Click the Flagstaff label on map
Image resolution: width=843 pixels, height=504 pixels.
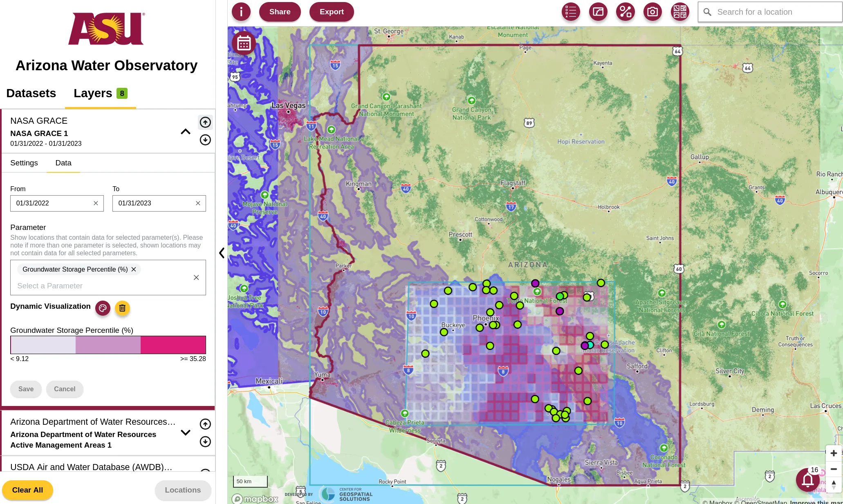tap(513, 183)
